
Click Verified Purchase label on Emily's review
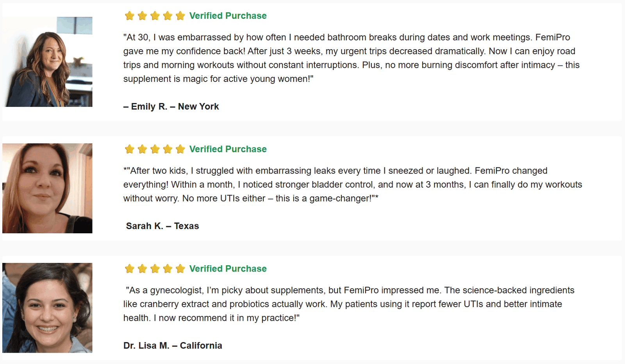[228, 16]
